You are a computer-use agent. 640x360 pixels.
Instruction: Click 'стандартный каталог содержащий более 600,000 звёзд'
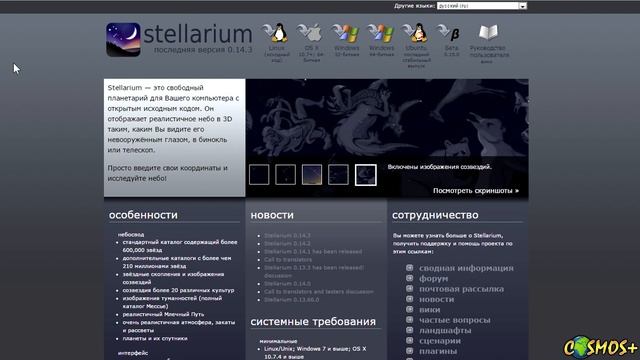coord(180,246)
